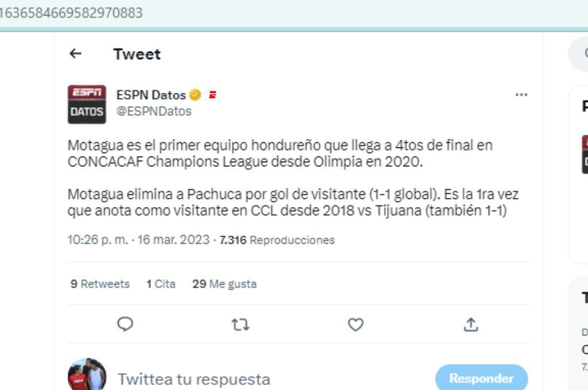Image resolution: width=588 pixels, height=390 pixels.
Task: Open the reply icon under the tweet
Action: click(x=124, y=324)
